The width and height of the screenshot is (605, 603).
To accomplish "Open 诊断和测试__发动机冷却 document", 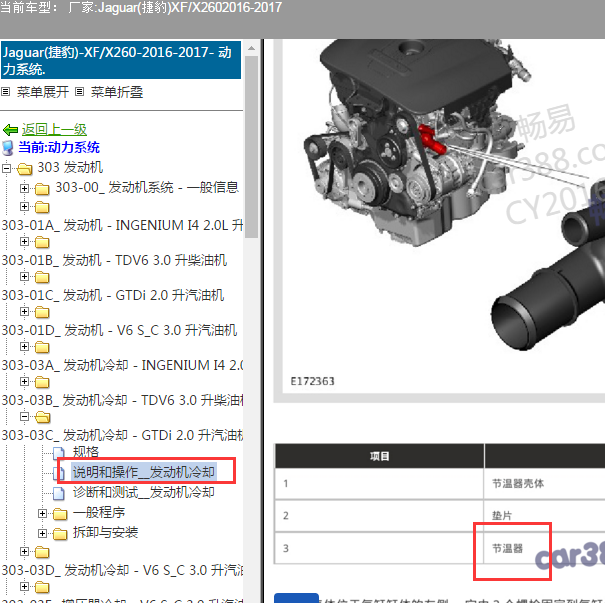I will click(x=144, y=493).
